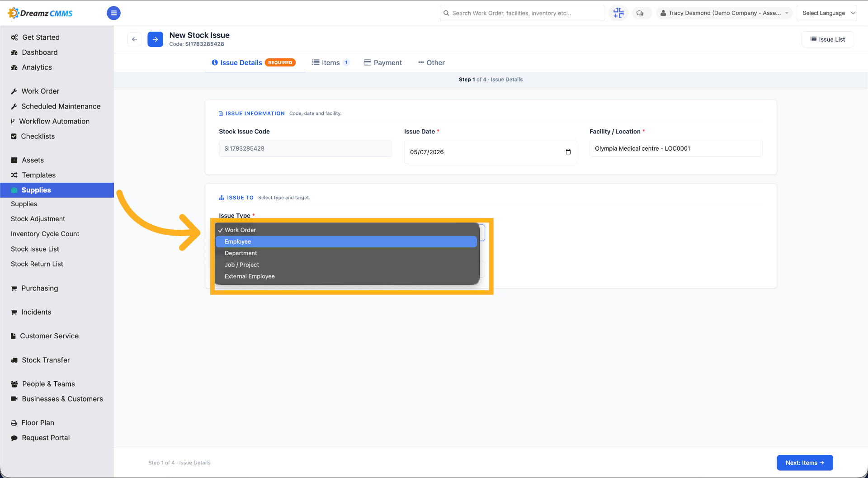Open Stock Issue List in the sidebar

(35, 249)
